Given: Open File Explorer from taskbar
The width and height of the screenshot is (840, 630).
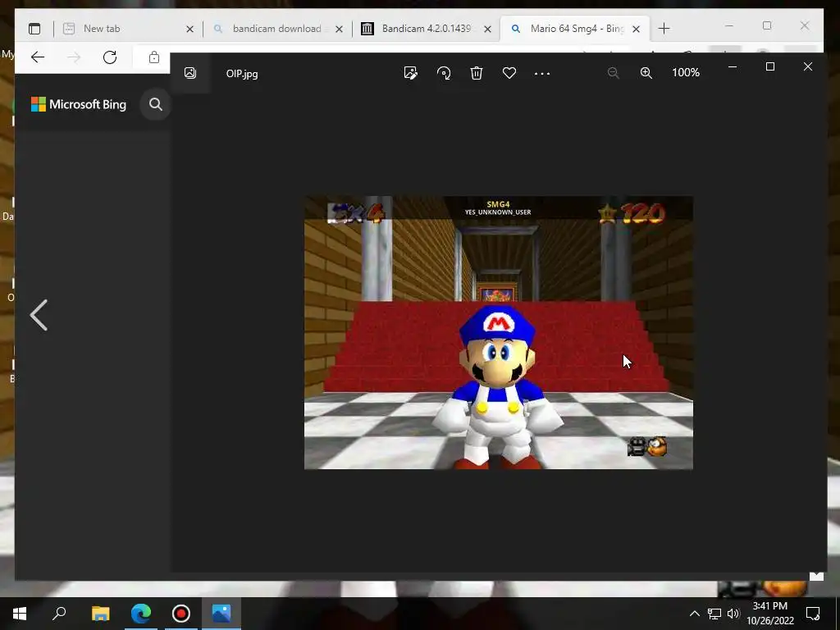Looking at the screenshot, I should (100, 614).
